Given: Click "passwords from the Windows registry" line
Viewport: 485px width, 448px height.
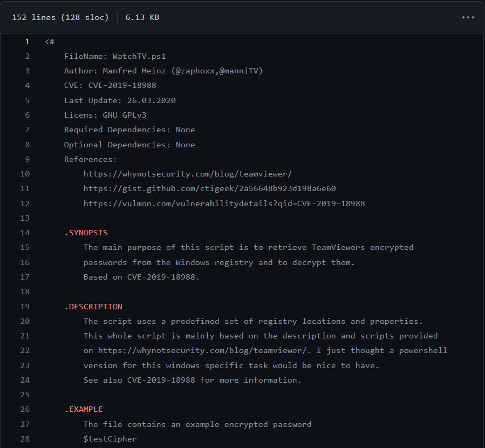Looking at the screenshot, I should (x=219, y=263).
